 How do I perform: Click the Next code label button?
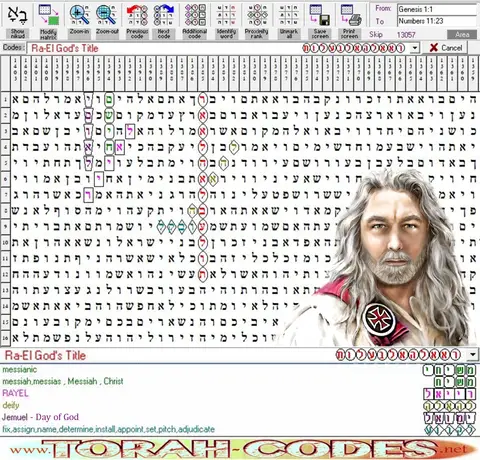pyautogui.click(x=164, y=34)
